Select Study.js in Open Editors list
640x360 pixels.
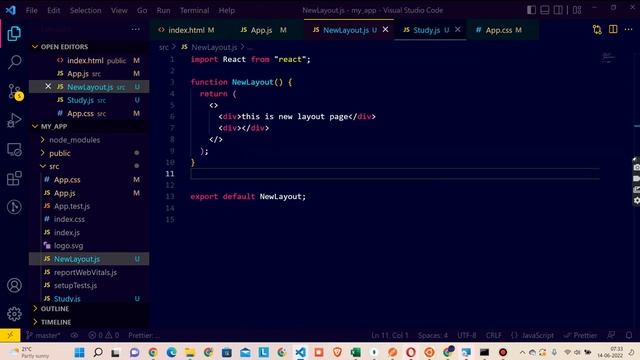(x=89, y=100)
